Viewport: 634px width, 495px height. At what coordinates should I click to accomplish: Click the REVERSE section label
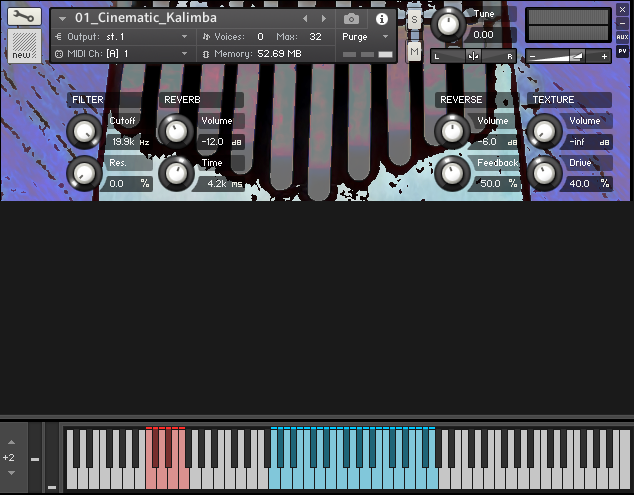(x=461, y=100)
